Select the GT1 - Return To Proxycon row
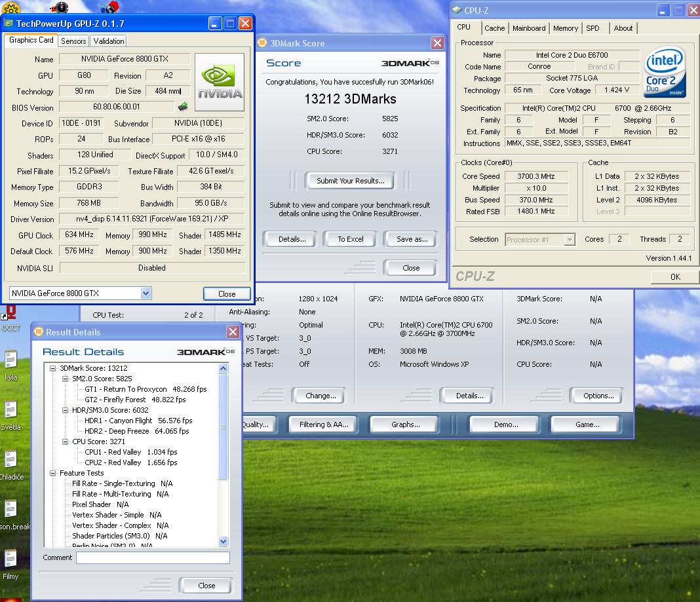Screen dimensions: 700x602 click(146, 389)
